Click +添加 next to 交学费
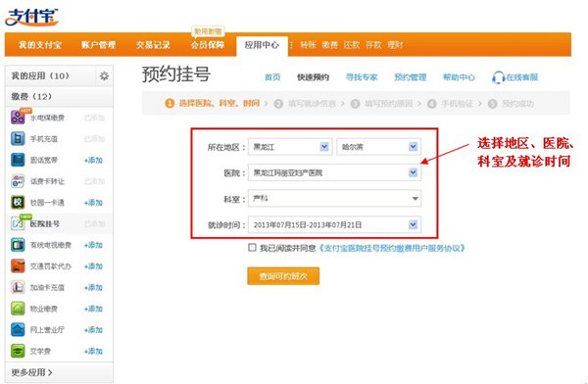The width and height of the screenshot is (588, 384). coord(93,352)
